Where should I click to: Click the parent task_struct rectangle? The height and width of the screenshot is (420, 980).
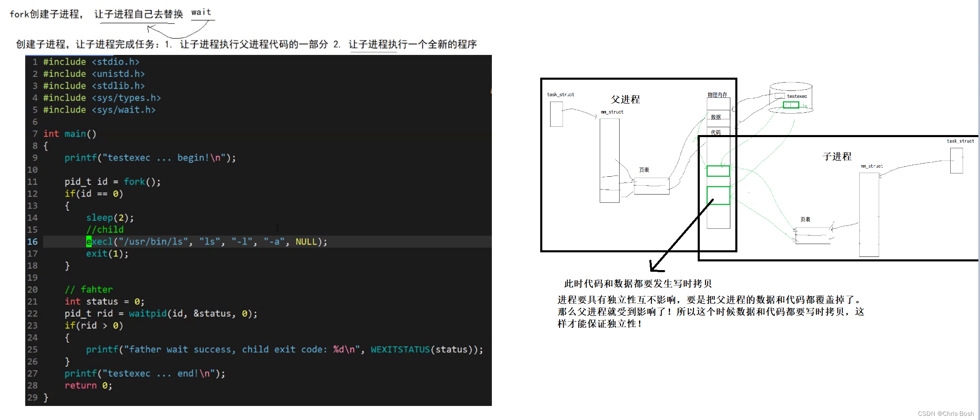556,114
